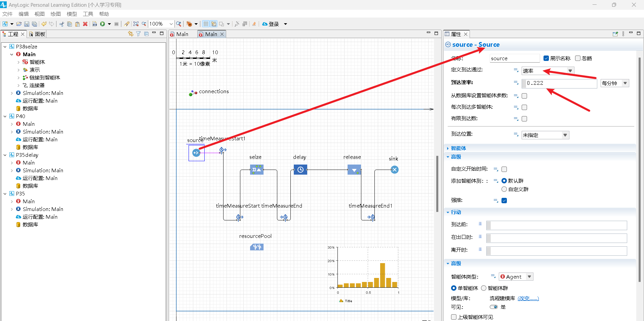Image resolution: width=644 pixels, height=321 pixels.
Task: Click the Copy toolbar icon
Action: click(x=70, y=24)
